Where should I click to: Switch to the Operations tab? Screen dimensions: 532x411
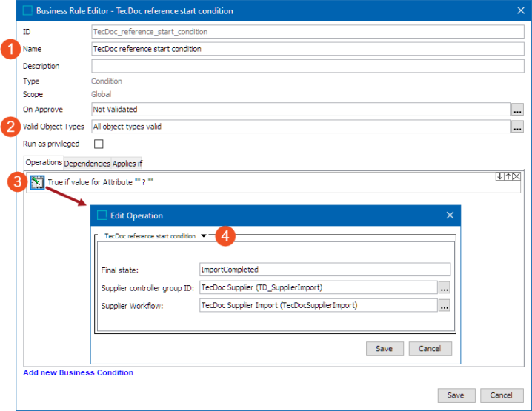(x=44, y=162)
